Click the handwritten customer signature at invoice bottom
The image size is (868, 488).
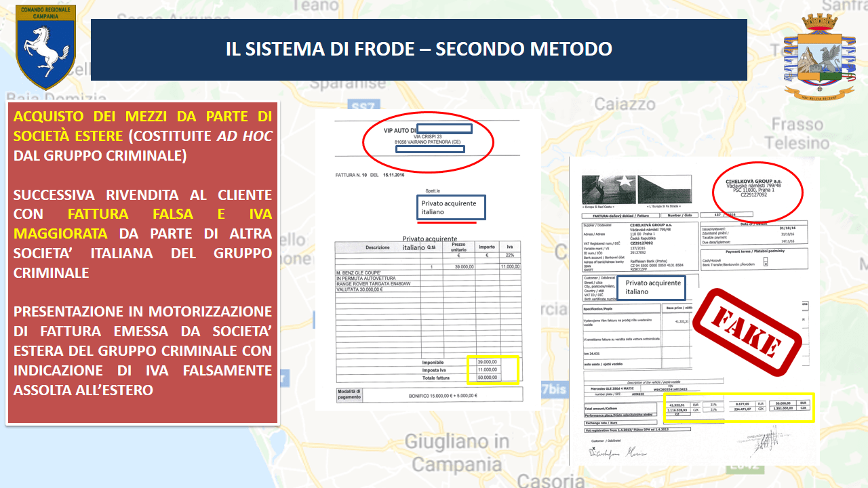tap(616, 453)
